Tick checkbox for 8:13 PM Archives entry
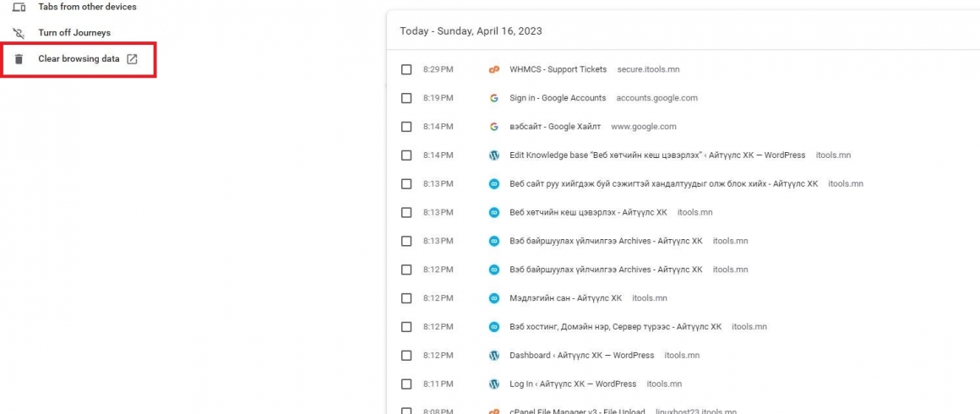The width and height of the screenshot is (980, 414). point(406,241)
